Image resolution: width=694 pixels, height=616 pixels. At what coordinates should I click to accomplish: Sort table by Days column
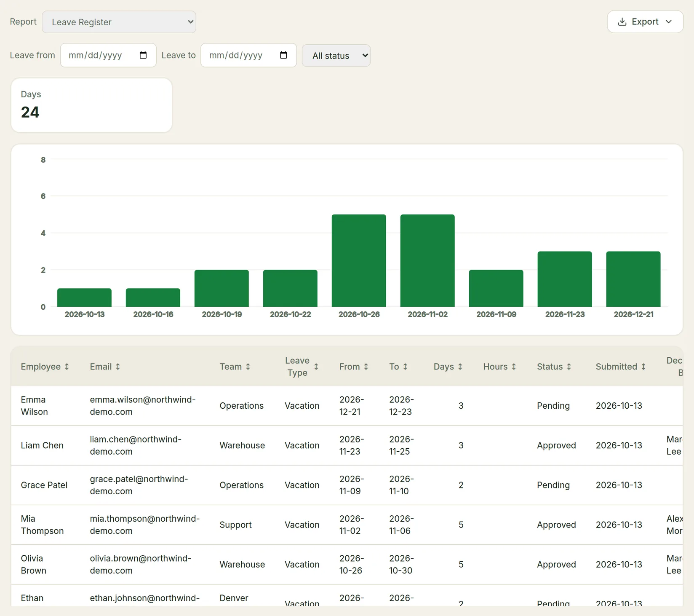click(x=448, y=367)
